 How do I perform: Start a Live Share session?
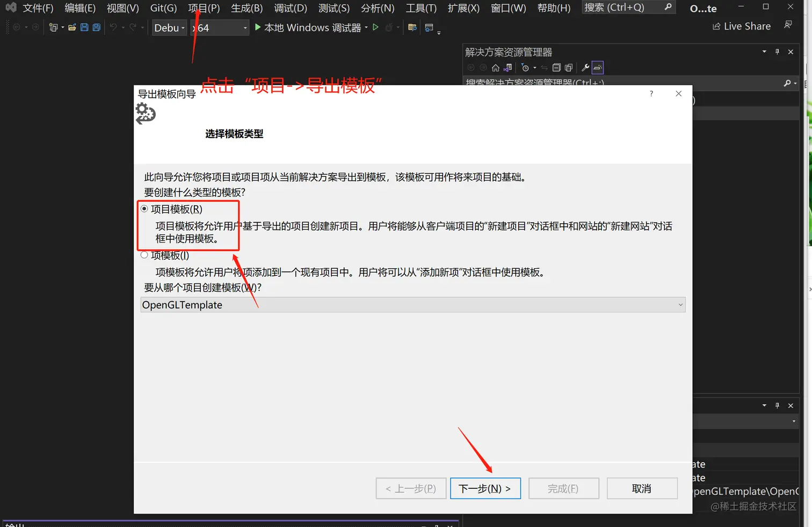coord(741,26)
